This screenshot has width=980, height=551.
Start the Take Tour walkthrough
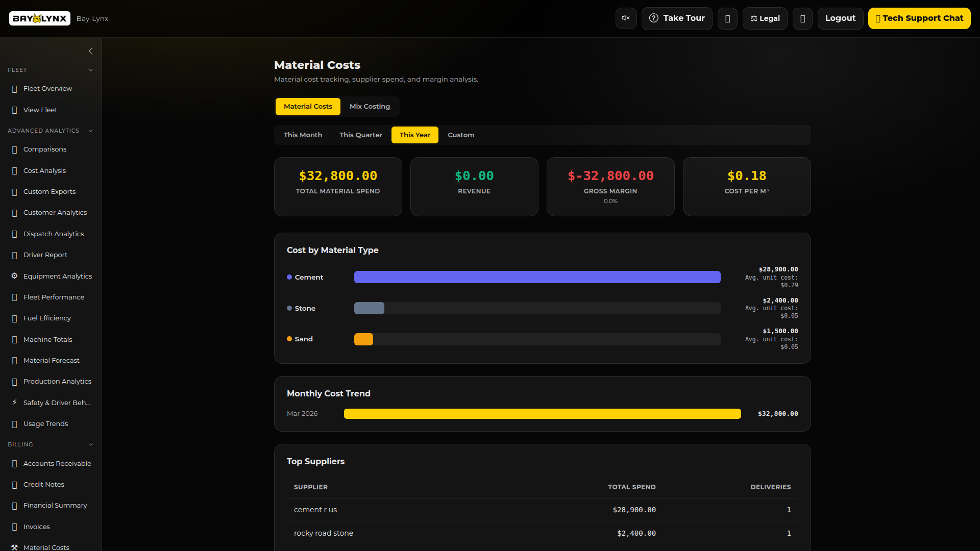pyautogui.click(x=676, y=18)
